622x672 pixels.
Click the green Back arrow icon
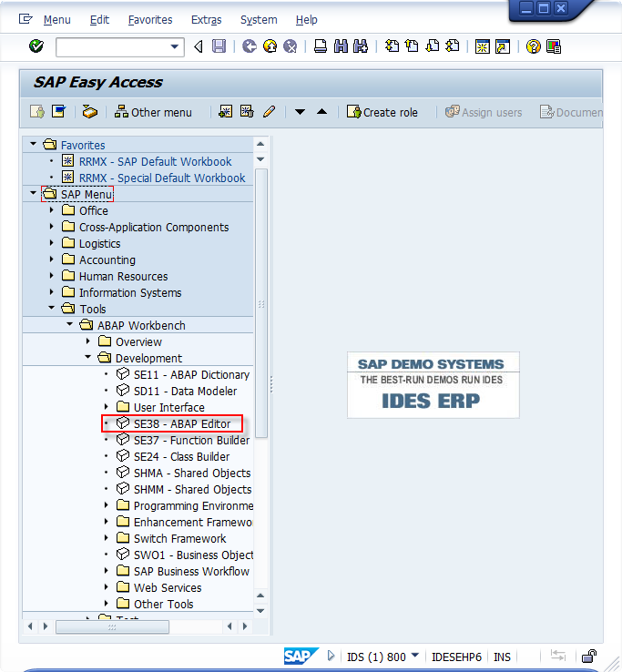pyautogui.click(x=249, y=46)
